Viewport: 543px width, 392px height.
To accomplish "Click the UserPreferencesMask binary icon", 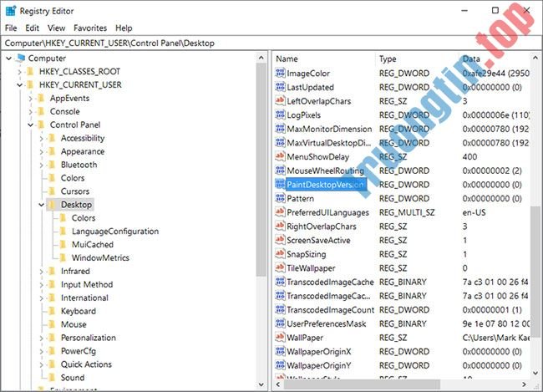I will (x=280, y=323).
